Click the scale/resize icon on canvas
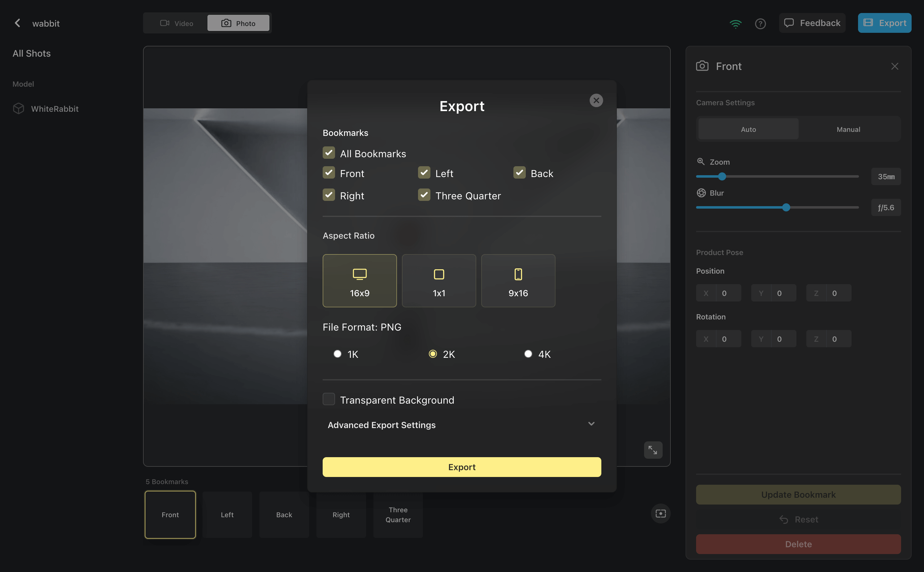 tap(652, 450)
